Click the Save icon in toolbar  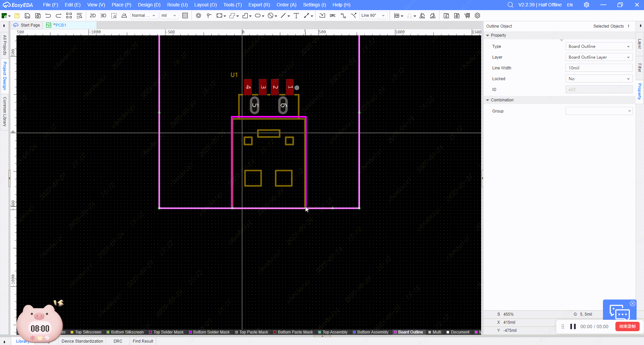[28, 15]
